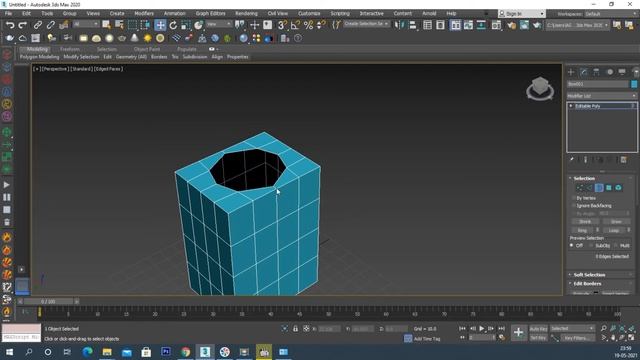Toggle the Set Key button

pyautogui.click(x=538, y=338)
